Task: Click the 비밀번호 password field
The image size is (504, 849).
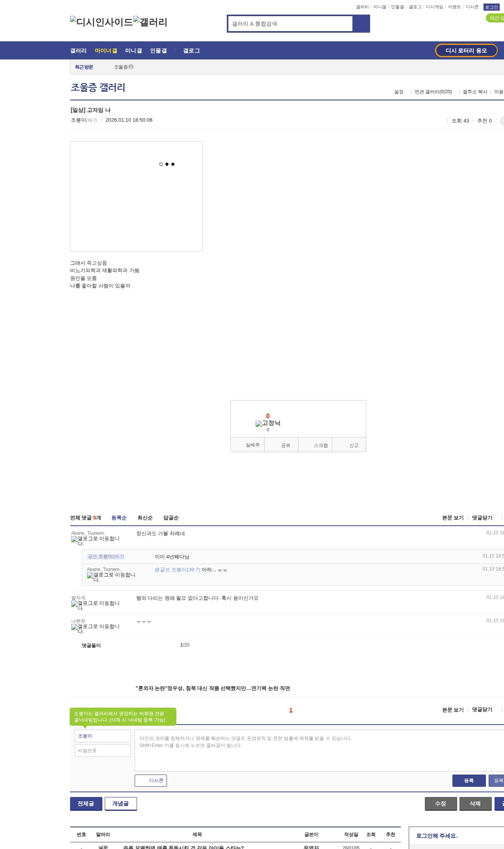Action: click(103, 751)
